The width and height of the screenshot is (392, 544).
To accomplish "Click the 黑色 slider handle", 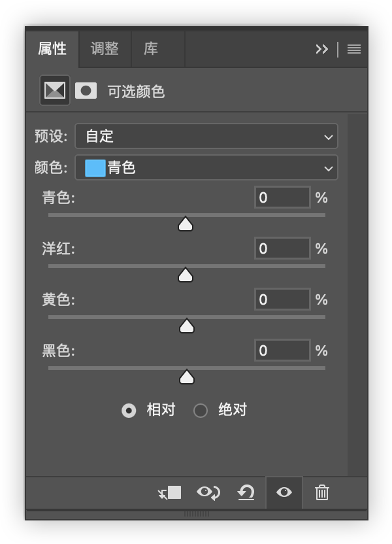I will pos(187,377).
